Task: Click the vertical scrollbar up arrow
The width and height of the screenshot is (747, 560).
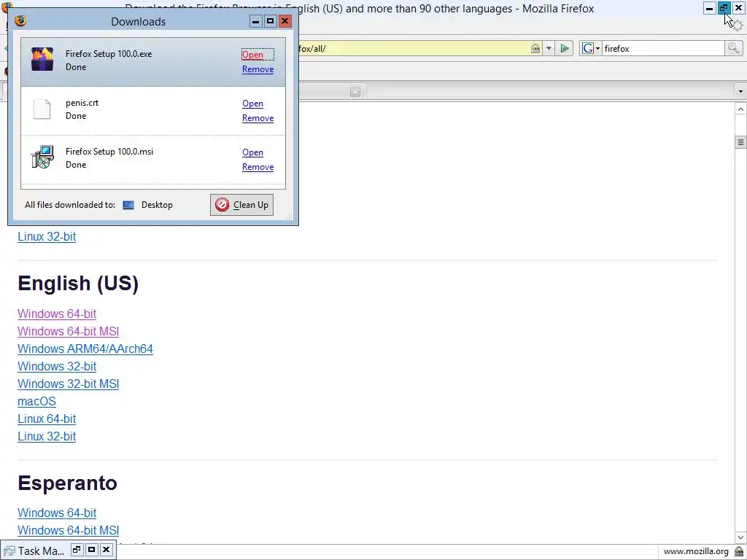Action: point(740,109)
